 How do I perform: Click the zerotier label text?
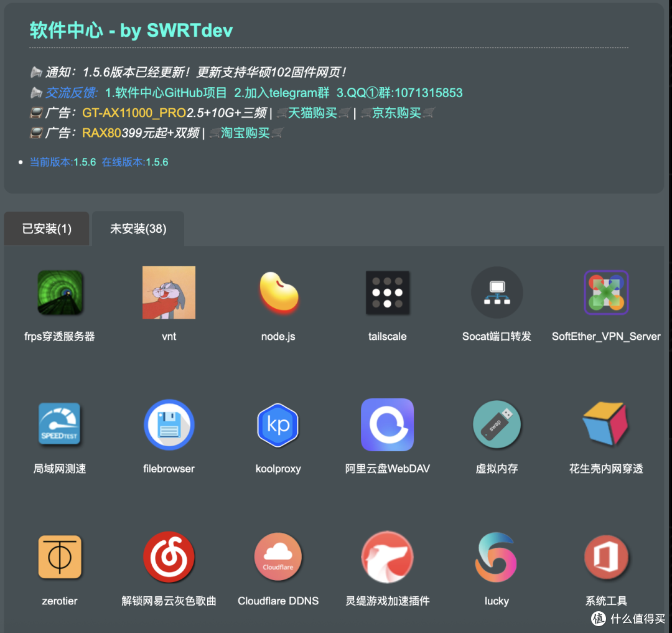click(x=60, y=601)
